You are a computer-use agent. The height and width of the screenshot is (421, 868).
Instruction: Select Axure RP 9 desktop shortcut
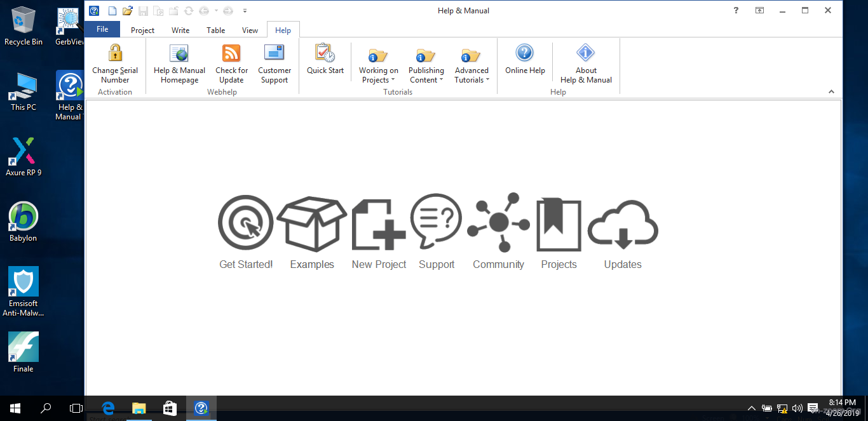pyautogui.click(x=24, y=157)
